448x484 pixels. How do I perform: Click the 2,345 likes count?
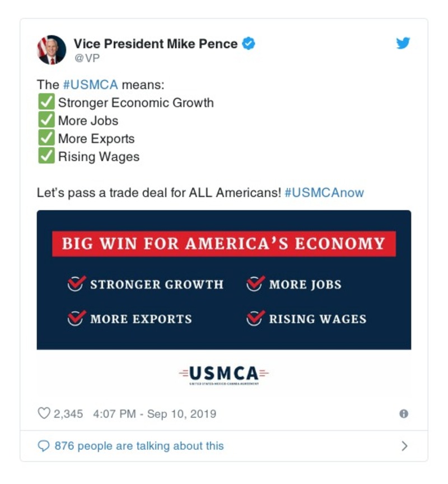pos(68,414)
